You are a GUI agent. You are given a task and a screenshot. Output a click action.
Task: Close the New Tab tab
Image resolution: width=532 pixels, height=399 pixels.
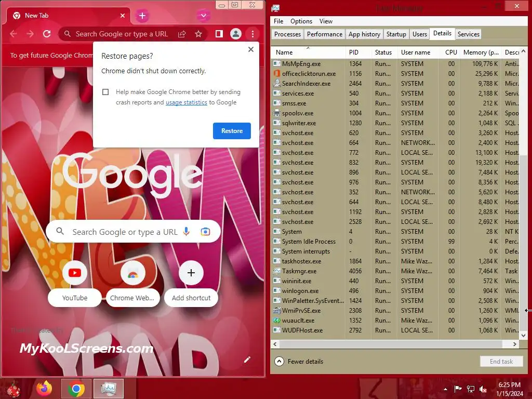coord(123,16)
